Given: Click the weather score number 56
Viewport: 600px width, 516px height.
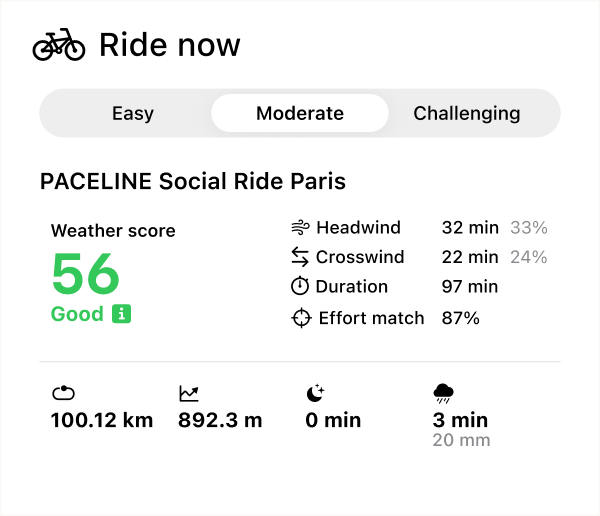Looking at the screenshot, I should [86, 274].
